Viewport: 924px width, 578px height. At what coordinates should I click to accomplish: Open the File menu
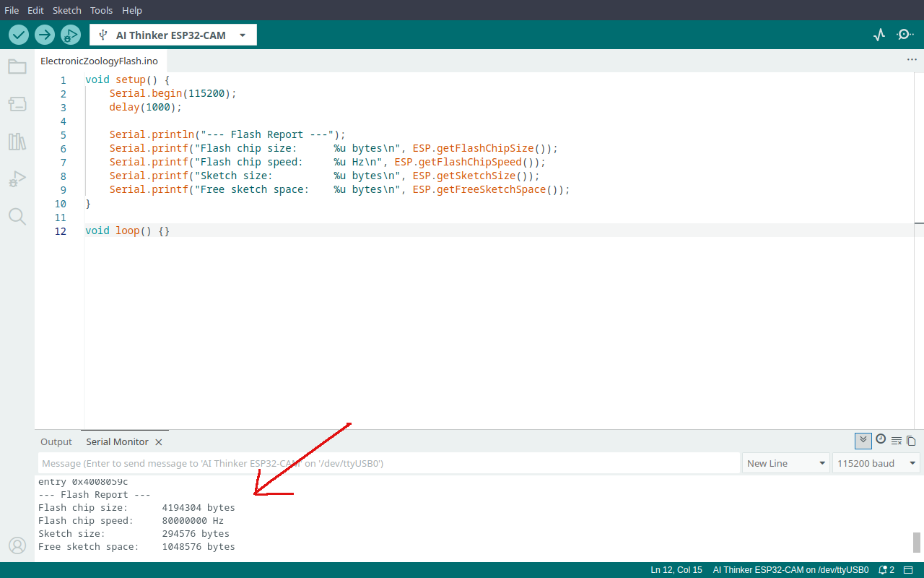point(12,10)
